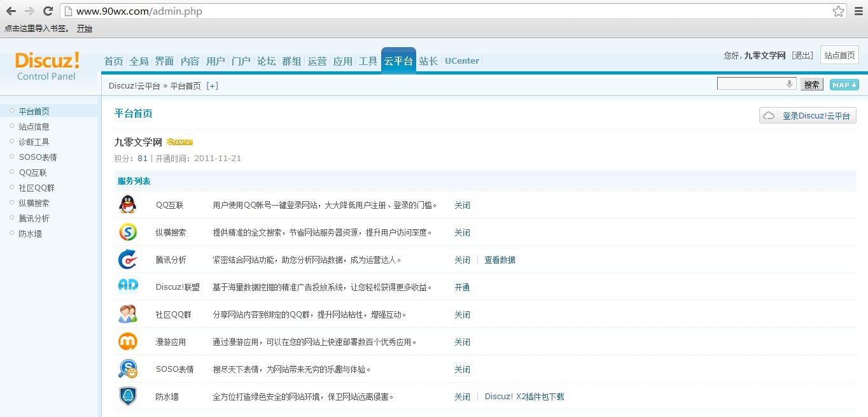Screen dimensions: 868x417
Task: Click the site points value 81
Action: [143, 159]
